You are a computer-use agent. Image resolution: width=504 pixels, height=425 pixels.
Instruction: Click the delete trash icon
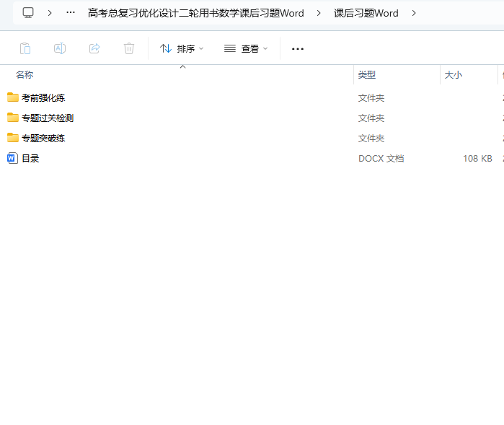(129, 48)
